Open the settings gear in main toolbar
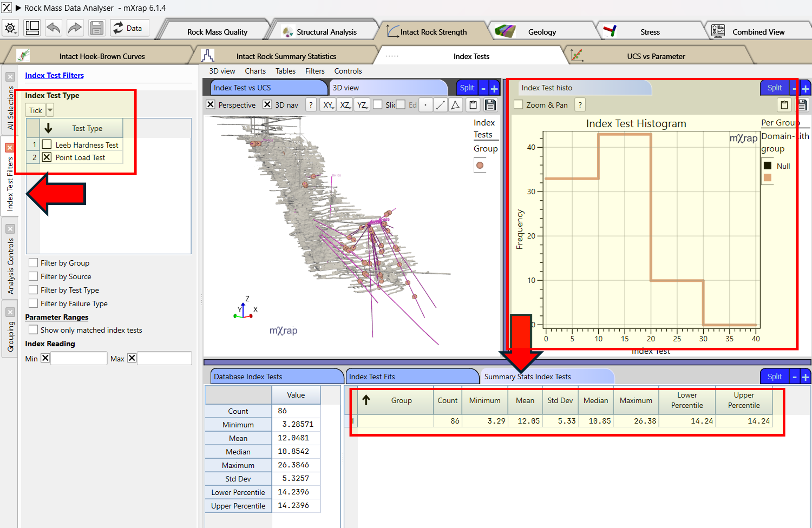Image resolution: width=812 pixels, height=528 pixels. 10,28
